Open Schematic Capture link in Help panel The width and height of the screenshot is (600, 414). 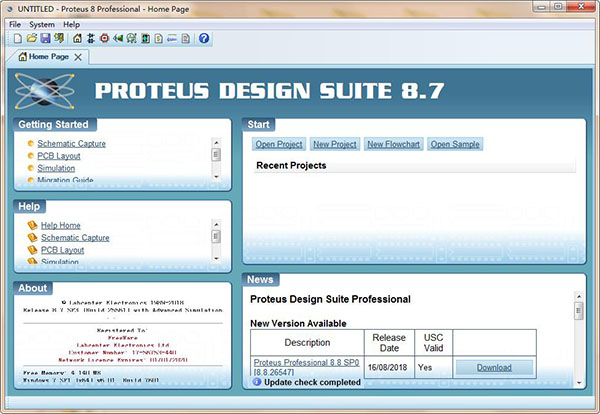pos(75,238)
